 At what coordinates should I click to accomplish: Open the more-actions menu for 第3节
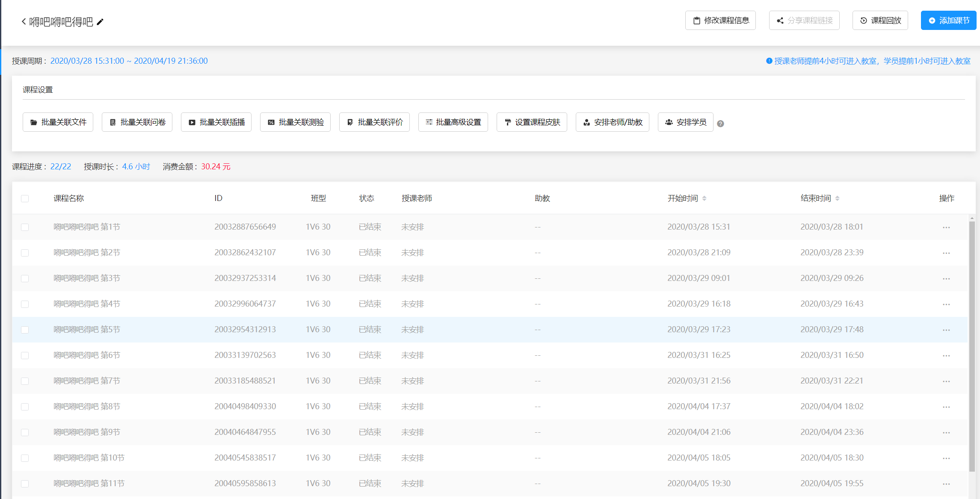(x=946, y=279)
